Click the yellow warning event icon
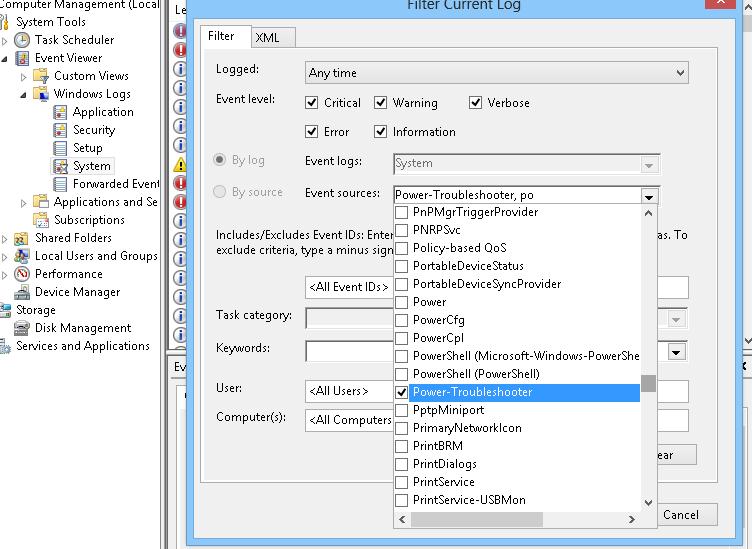This screenshot has height=549, width=752. [x=180, y=164]
